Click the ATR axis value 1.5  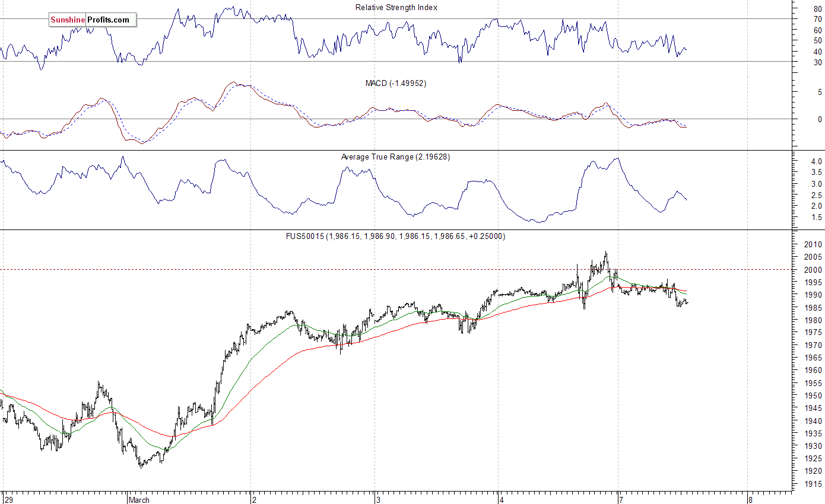[816, 218]
